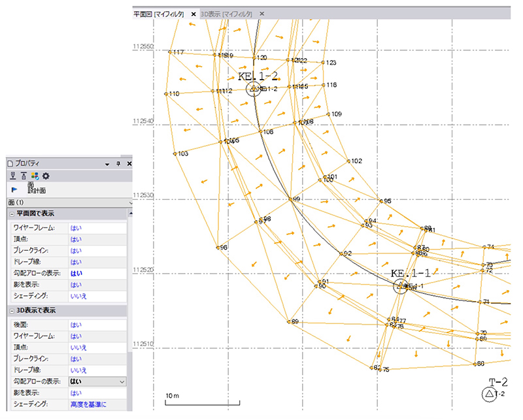The image size is (523, 420).
Task: Collapse the 3D表示で表示 section
Action: tap(12, 310)
